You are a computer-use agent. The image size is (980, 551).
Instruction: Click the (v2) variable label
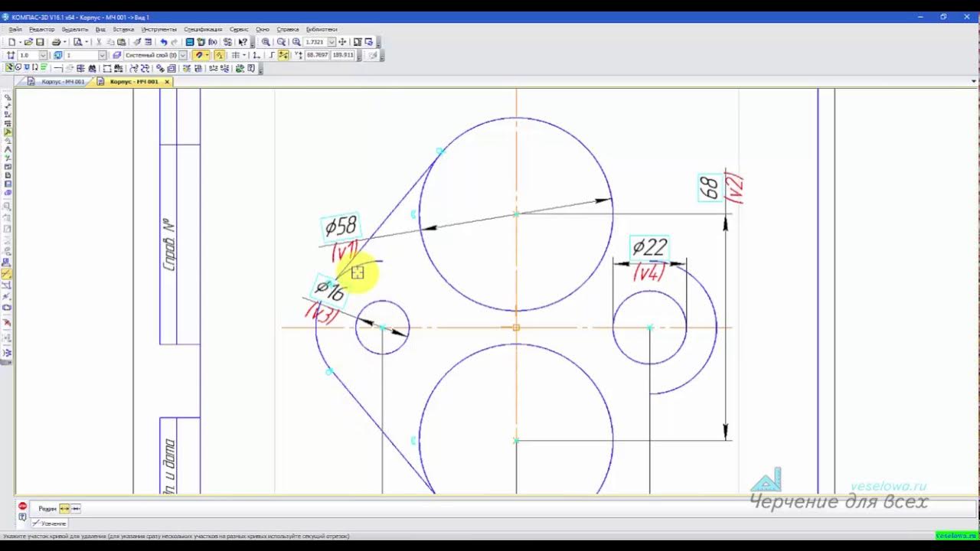tap(733, 187)
